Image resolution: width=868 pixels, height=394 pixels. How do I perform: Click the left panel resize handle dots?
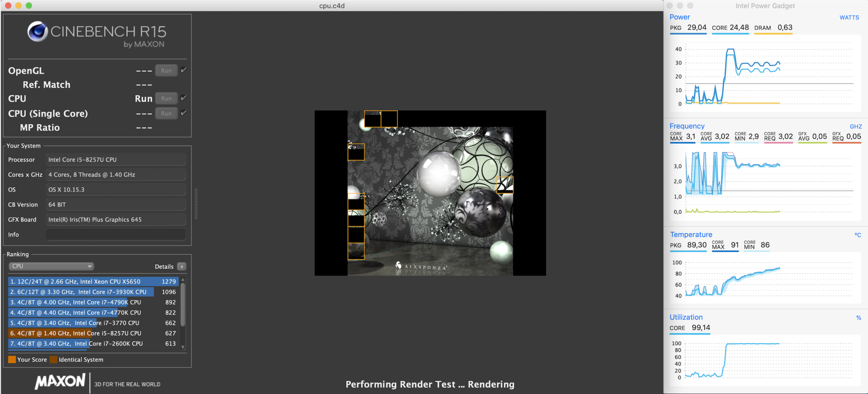coord(196,204)
